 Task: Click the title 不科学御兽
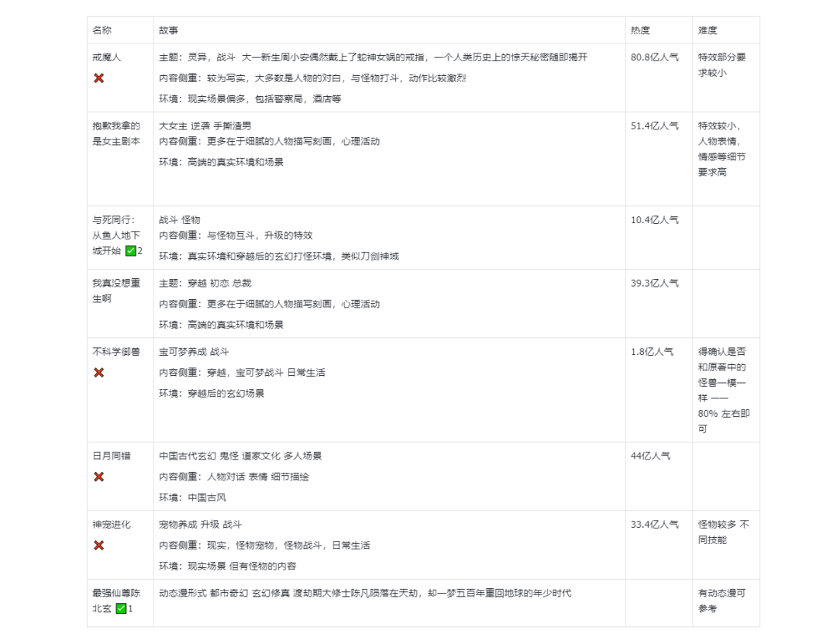point(116,351)
